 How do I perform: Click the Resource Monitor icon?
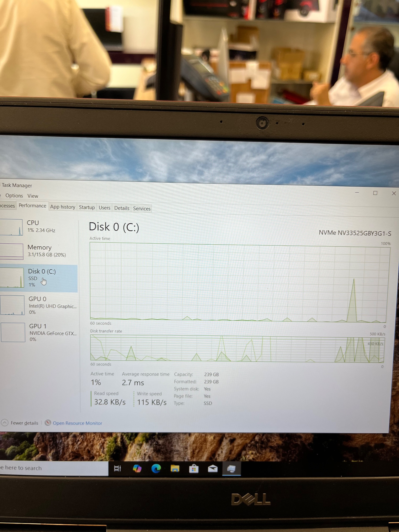(48, 422)
